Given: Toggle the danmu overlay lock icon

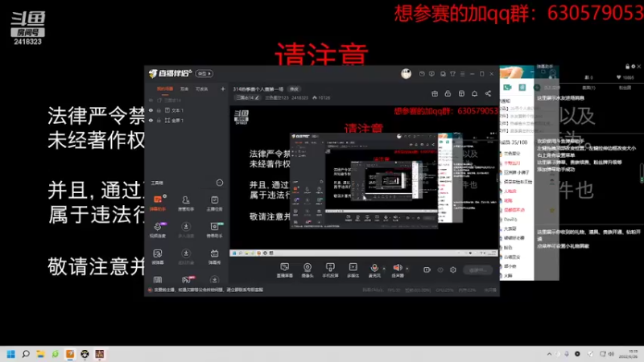Looking at the screenshot, I should (627, 66).
